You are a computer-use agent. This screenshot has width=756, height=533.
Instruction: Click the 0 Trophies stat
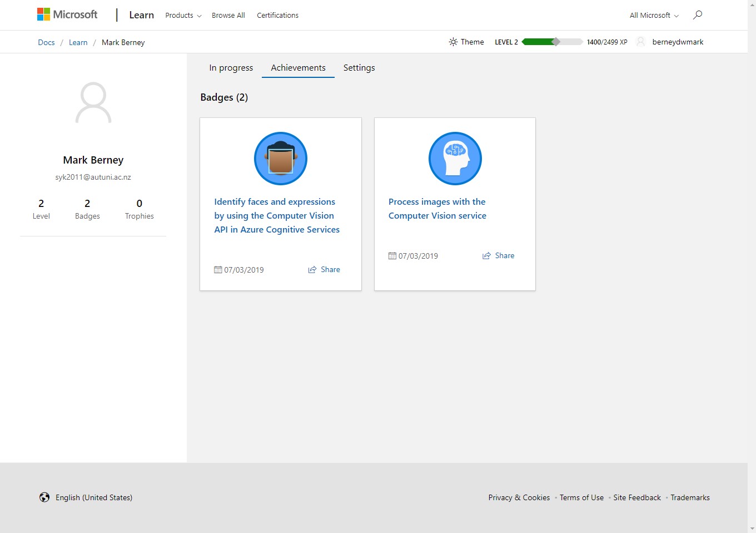140,209
